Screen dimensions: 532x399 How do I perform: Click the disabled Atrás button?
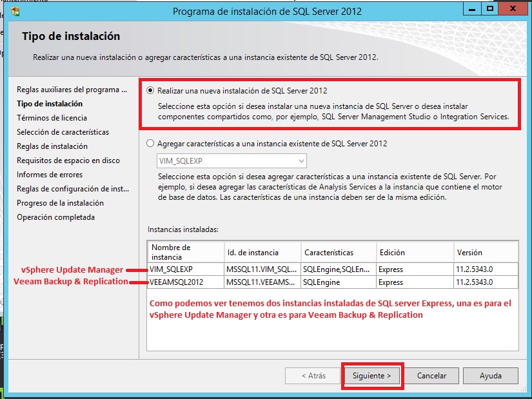click(313, 376)
